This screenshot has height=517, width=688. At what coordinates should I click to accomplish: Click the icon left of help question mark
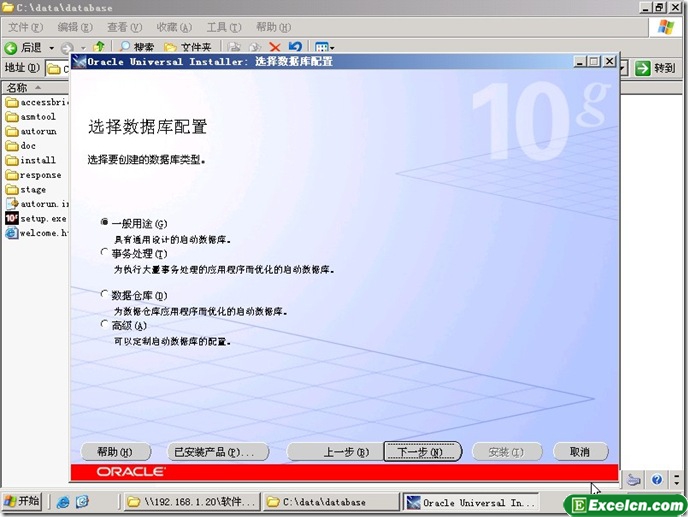[634, 480]
